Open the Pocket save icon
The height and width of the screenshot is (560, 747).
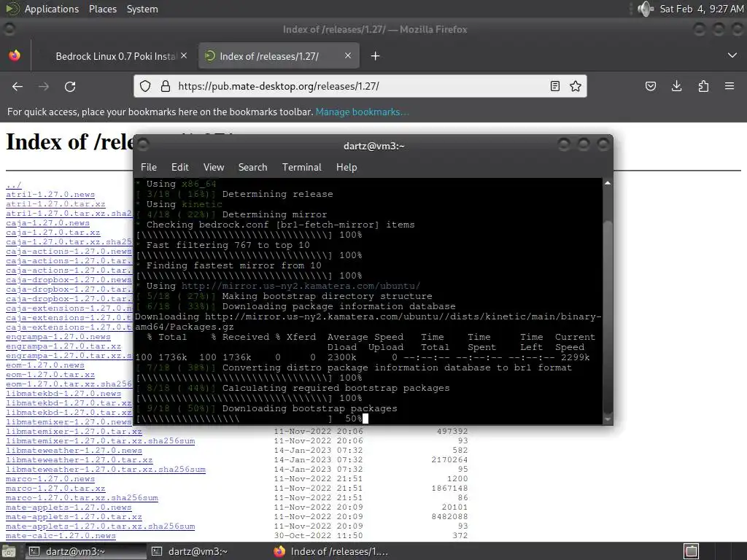tap(650, 86)
